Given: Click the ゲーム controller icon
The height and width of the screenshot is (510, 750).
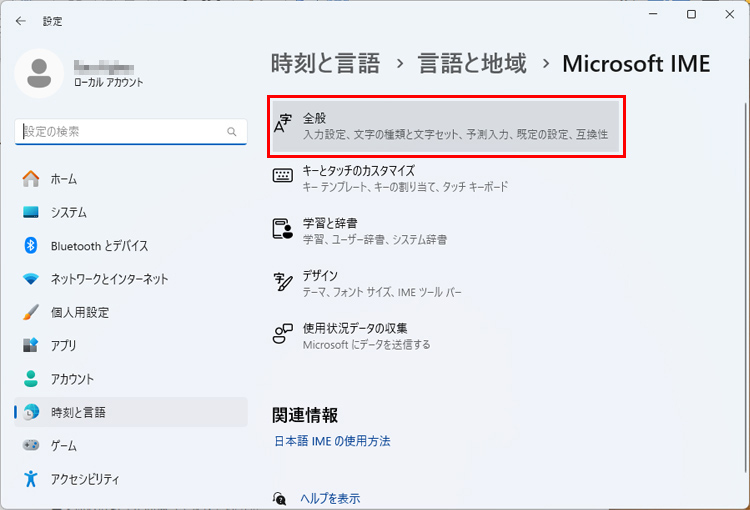Looking at the screenshot, I should pos(31,445).
